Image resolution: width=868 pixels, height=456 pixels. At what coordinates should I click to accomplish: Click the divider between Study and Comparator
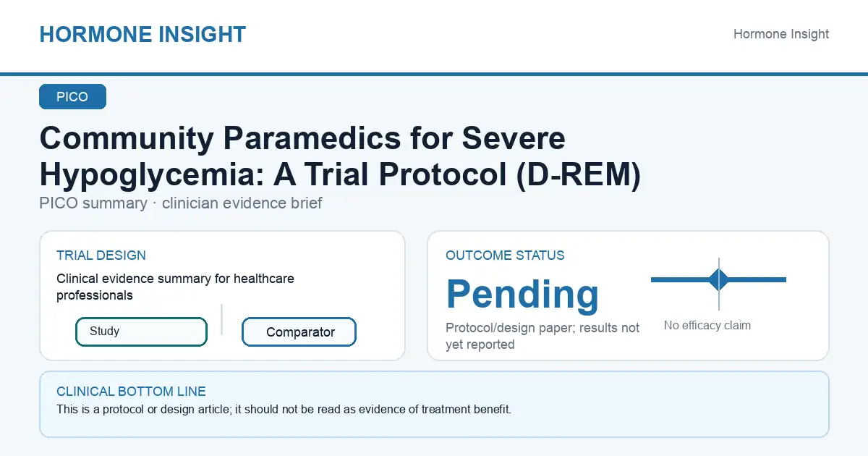pos(222,319)
